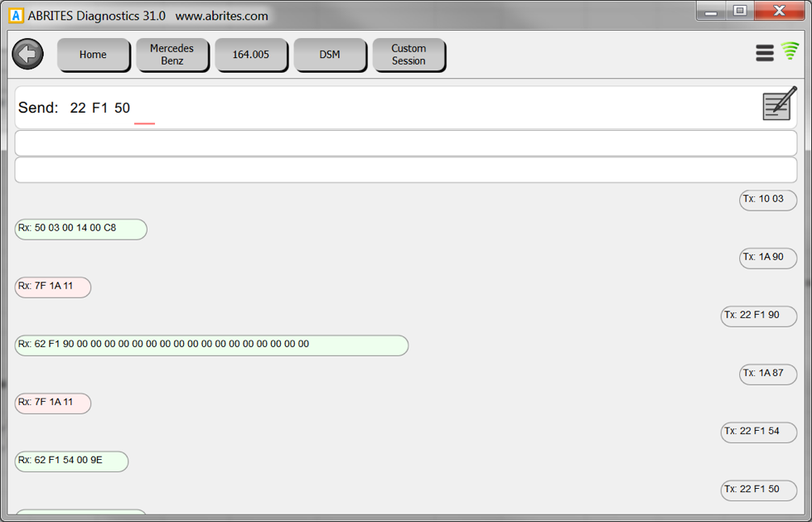Click the long Rx: 62 F1 90 response
This screenshot has width=812, height=522.
point(211,345)
